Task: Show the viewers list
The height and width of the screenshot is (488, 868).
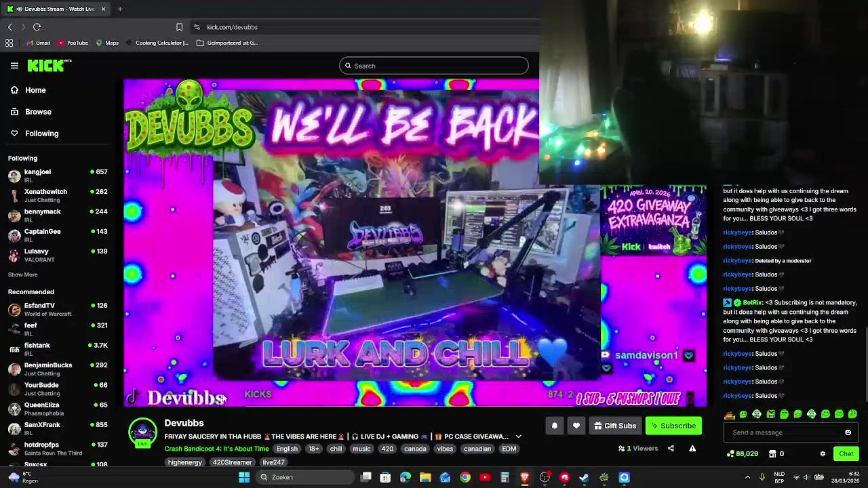Action: click(638, 449)
